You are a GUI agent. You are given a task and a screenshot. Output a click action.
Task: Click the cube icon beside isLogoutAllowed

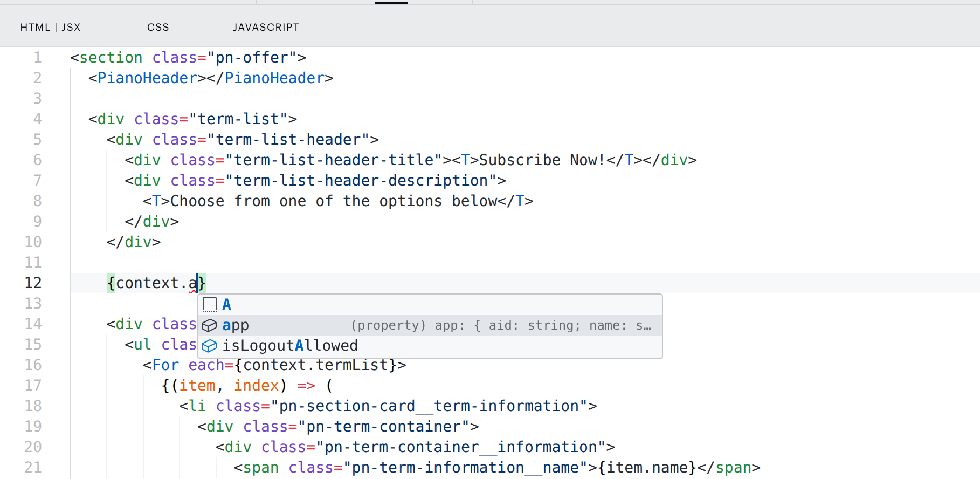[209, 346]
